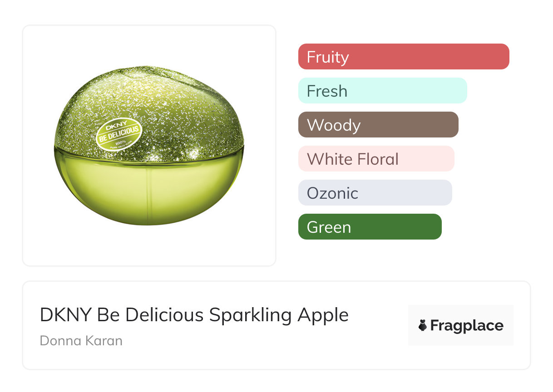This screenshot has width=553, height=392.
Task: Click the Fragplace perfume bottle logo icon
Action: [x=423, y=326]
